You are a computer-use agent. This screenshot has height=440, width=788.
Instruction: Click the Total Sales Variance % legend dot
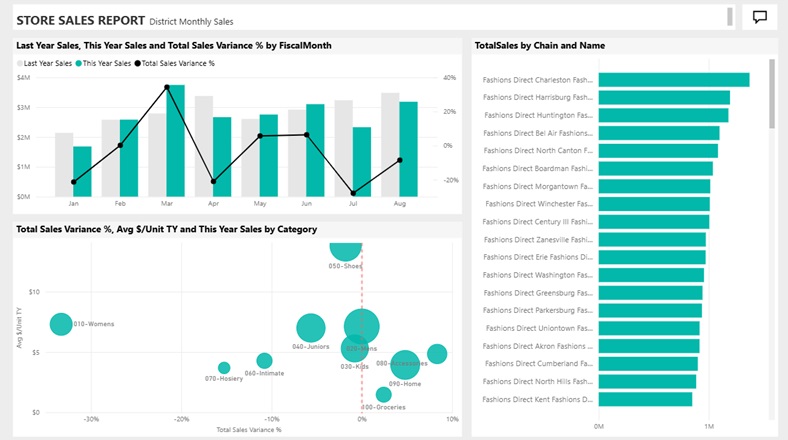click(x=138, y=63)
